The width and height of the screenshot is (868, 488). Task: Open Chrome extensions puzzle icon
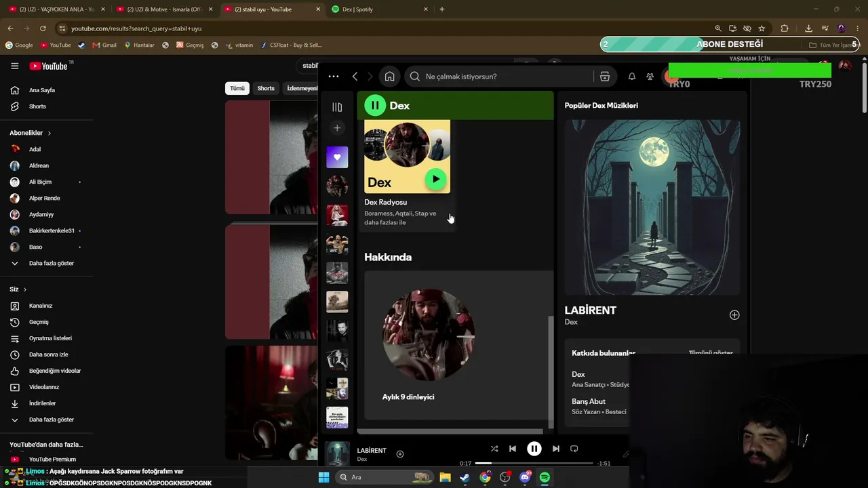coord(785,28)
